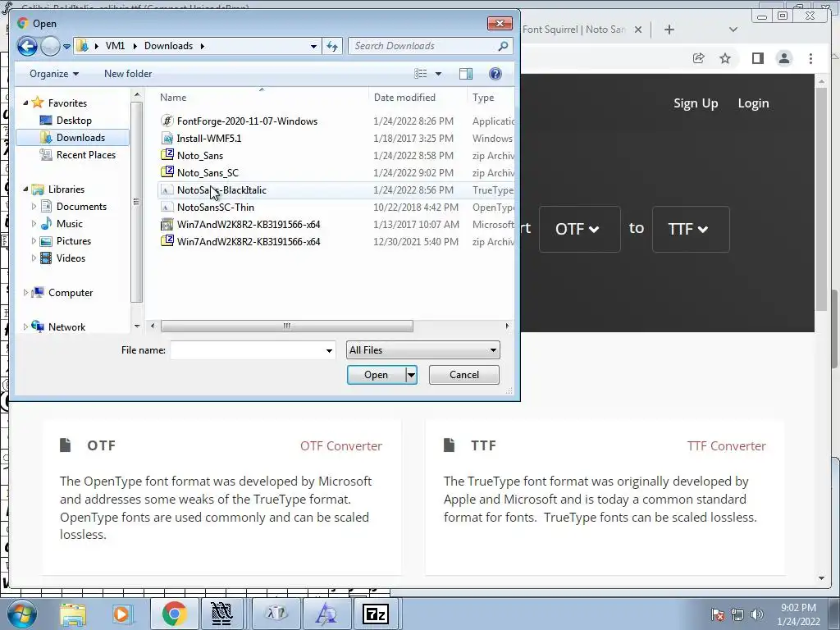Go back using the dialog's Back arrow
The image size is (840, 630).
27,46
